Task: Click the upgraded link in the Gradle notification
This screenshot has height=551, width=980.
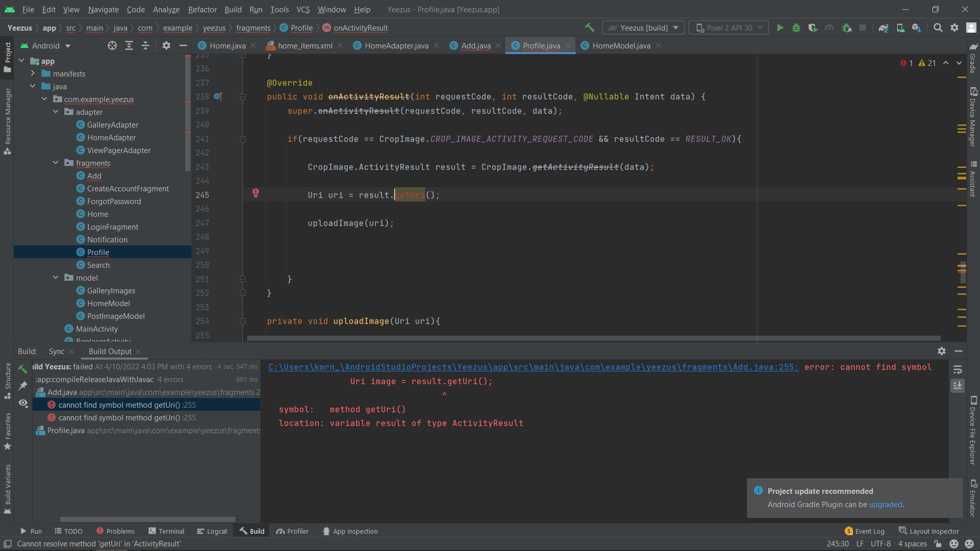Action: point(885,505)
